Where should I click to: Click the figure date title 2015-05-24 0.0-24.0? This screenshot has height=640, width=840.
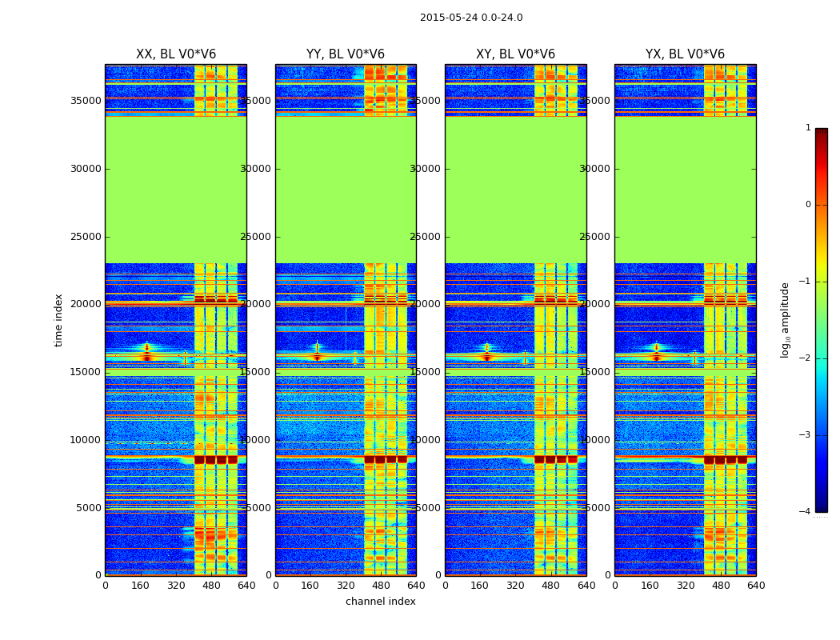click(471, 18)
